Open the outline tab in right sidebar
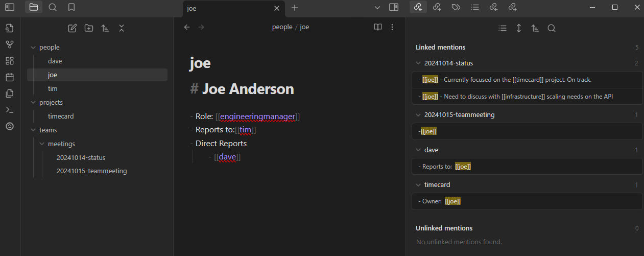The image size is (644, 256). [475, 7]
